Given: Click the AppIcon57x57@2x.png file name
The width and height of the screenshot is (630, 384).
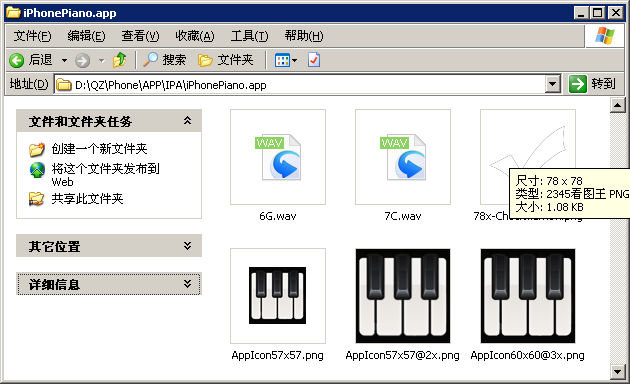Looking at the screenshot, I should click(403, 355).
